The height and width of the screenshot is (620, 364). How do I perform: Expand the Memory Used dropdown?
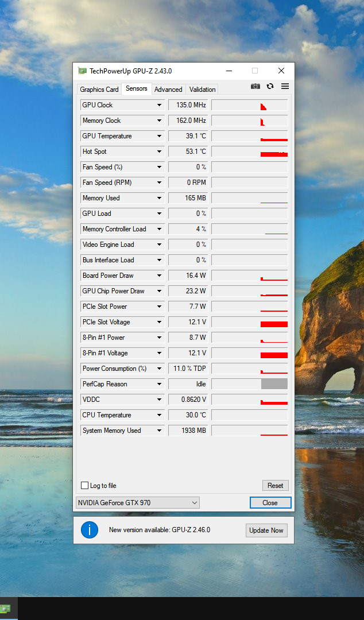click(159, 198)
